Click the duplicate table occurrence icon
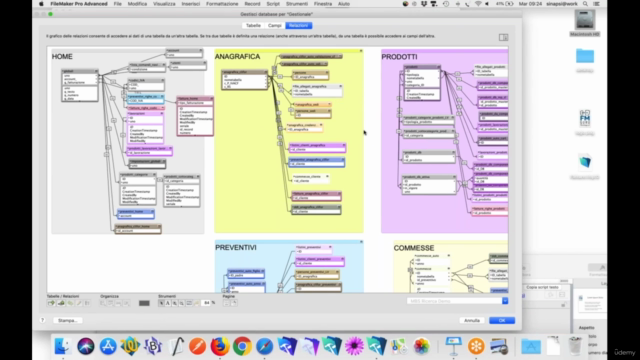Screen dimensions: 640x360 [x=70, y=303]
